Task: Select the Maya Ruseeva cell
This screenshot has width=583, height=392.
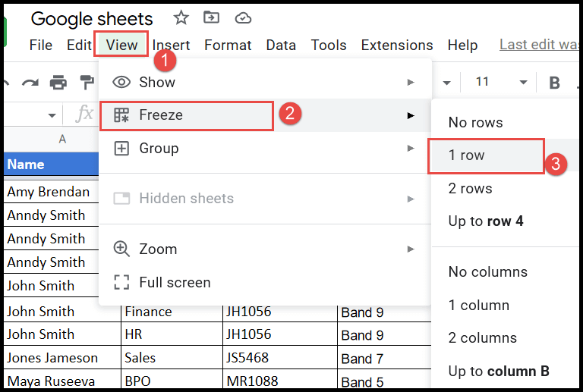Action: point(62,381)
